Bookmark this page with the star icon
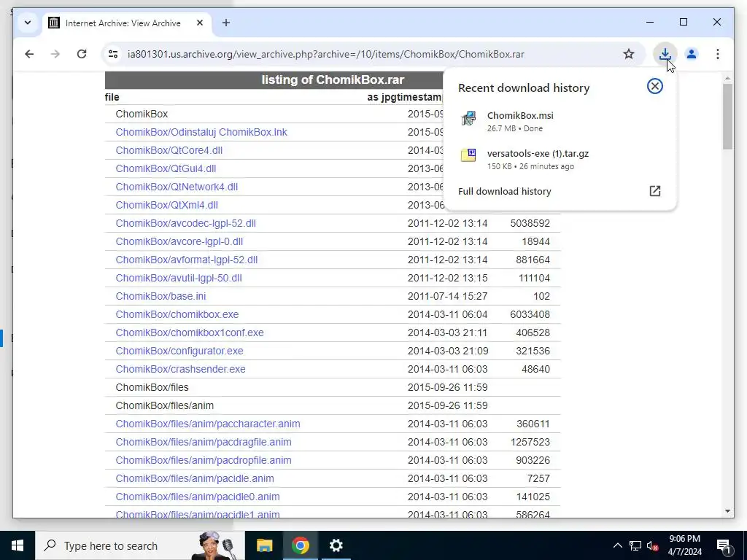Screen dimensions: 747x560 click(629, 54)
